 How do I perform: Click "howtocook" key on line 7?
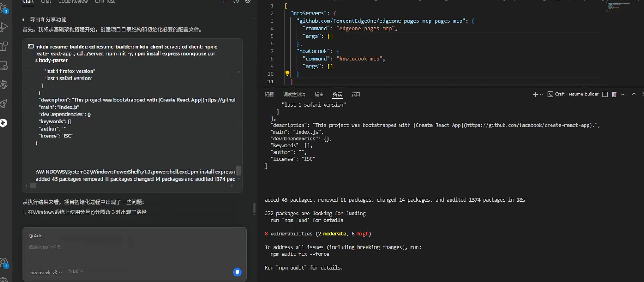[312, 51]
